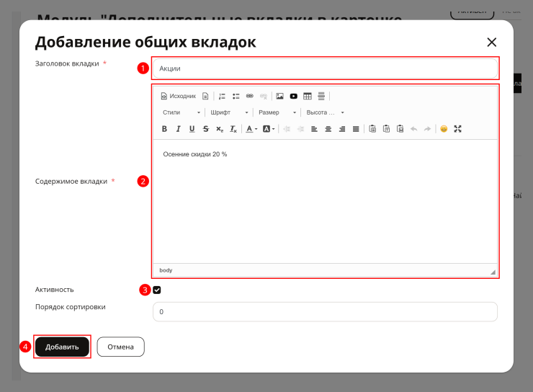
Task: Insert a numbered list
Action: point(222,97)
